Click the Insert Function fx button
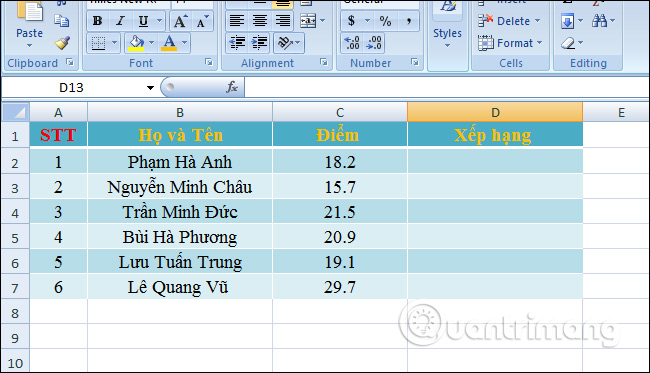650x373 pixels. click(232, 87)
